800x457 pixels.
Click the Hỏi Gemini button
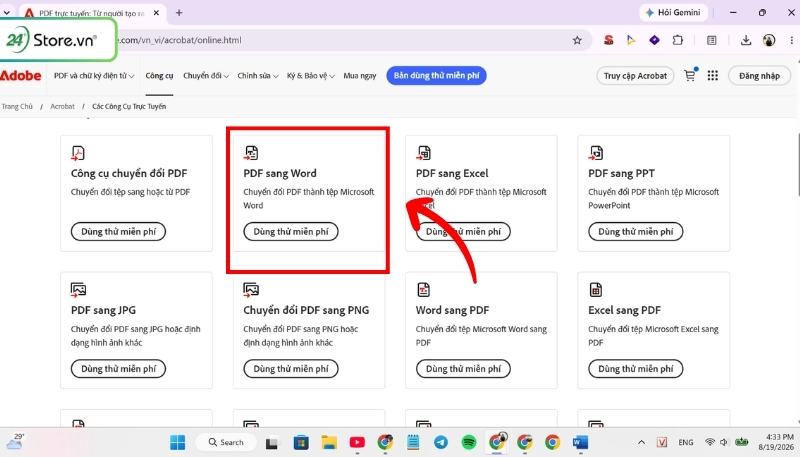(x=673, y=13)
